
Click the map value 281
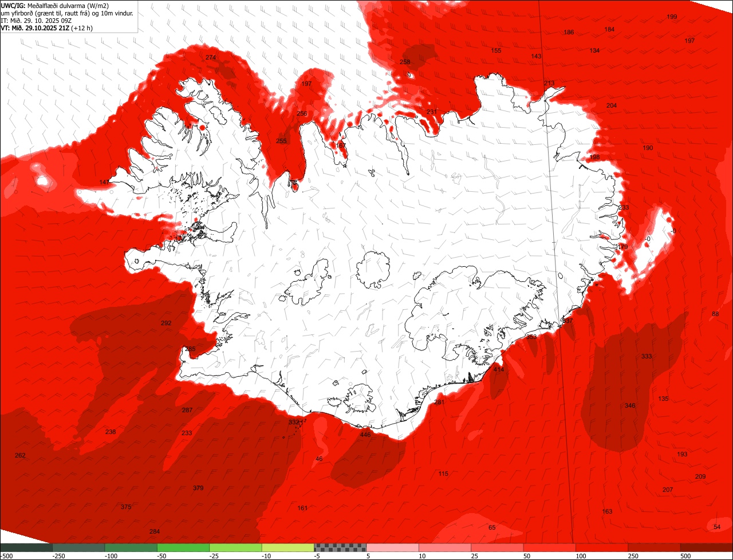tap(439, 403)
